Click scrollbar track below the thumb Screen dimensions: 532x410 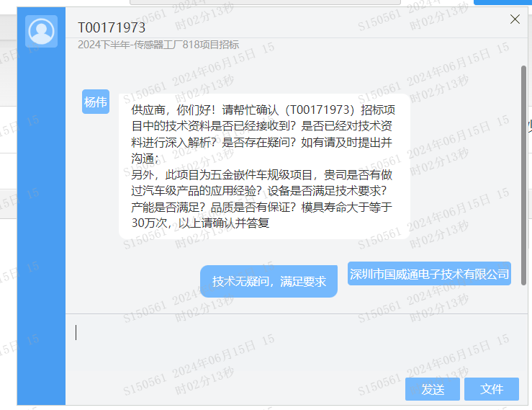click(523, 298)
